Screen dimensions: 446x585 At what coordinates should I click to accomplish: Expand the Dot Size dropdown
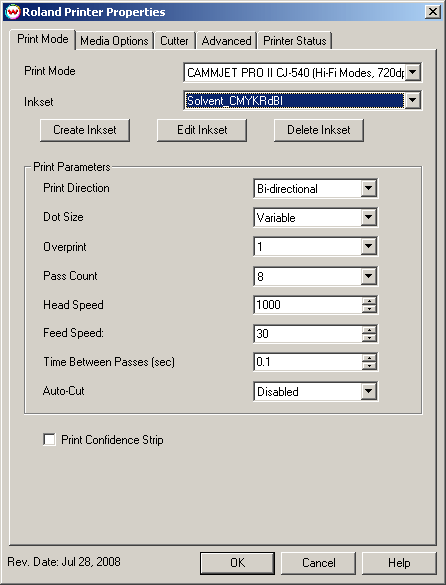tap(368, 217)
